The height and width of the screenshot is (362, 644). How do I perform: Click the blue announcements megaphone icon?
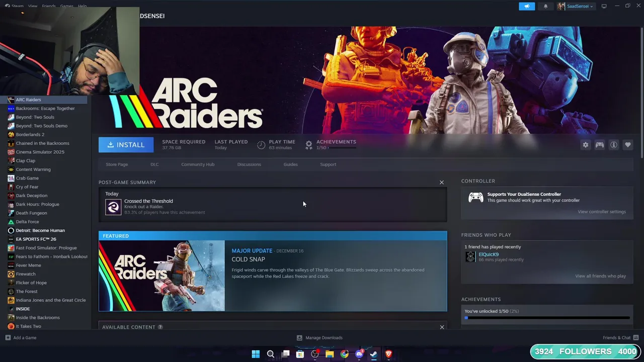(527, 6)
